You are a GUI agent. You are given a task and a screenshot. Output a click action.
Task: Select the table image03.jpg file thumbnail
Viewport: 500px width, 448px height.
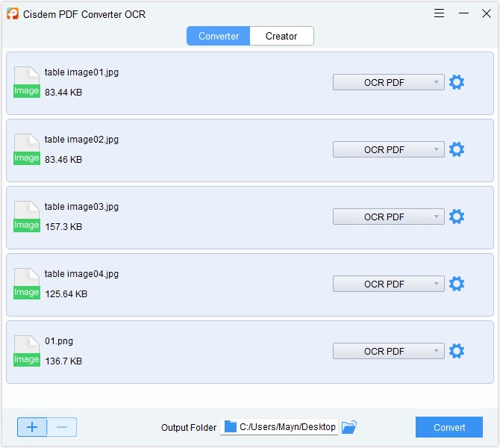27,217
